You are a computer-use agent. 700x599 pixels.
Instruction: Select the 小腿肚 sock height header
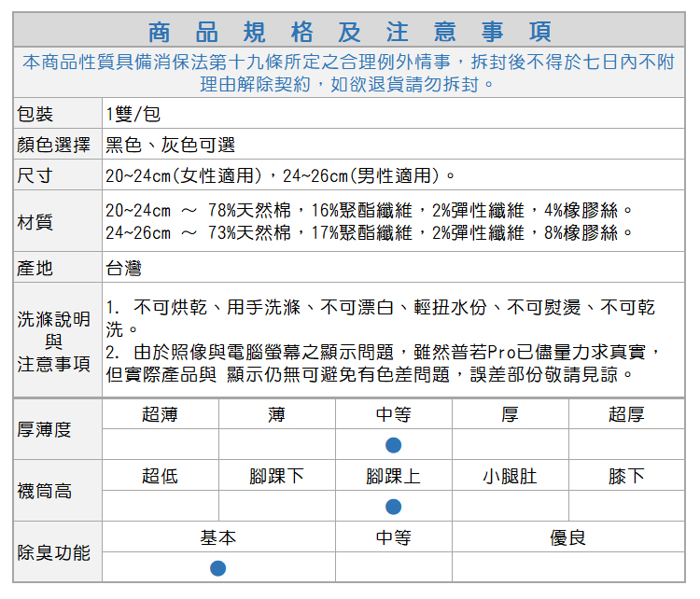[510, 476]
